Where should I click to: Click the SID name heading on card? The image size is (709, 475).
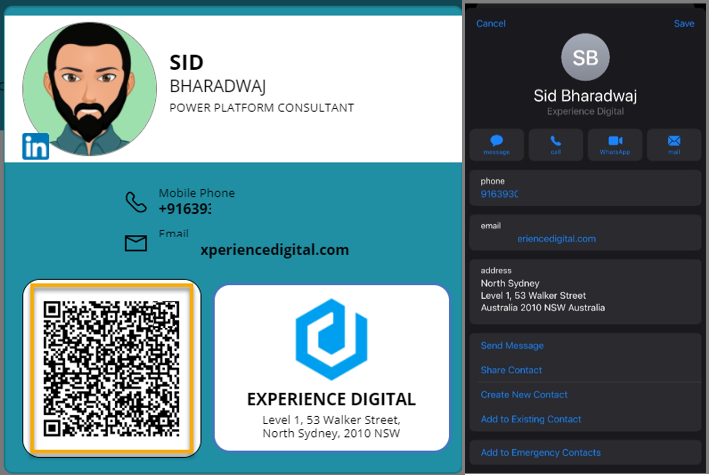coord(186,62)
